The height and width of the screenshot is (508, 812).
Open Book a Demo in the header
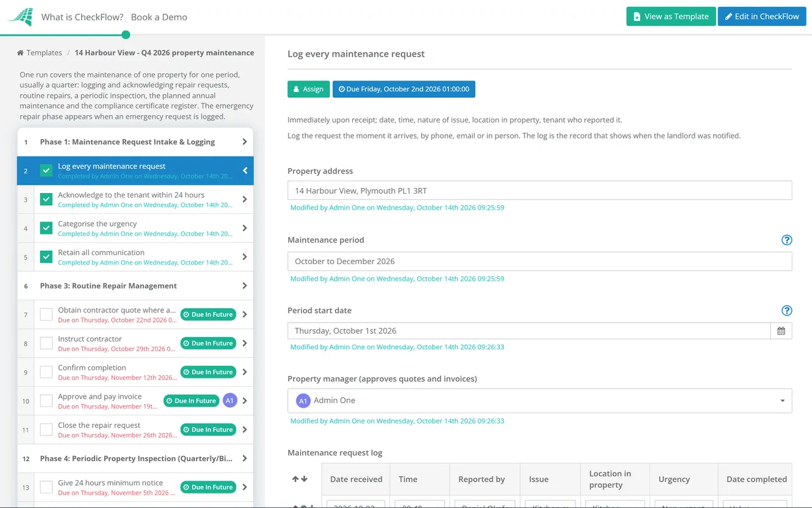(x=159, y=17)
